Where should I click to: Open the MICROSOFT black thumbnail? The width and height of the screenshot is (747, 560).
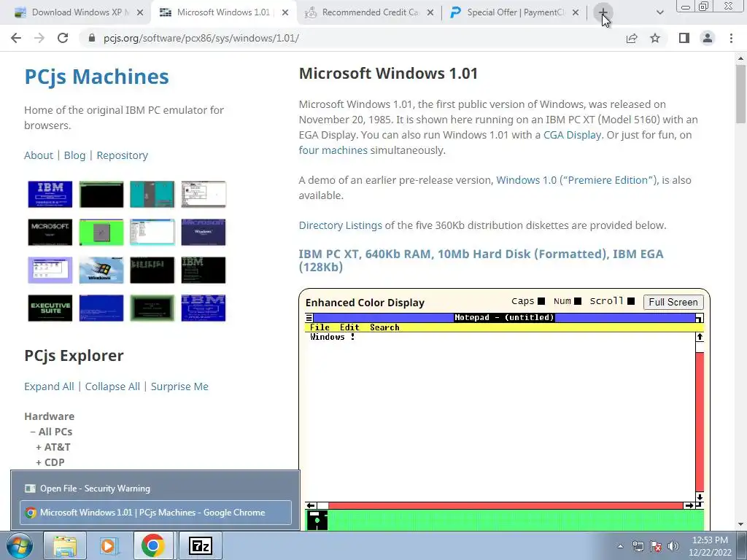pyautogui.click(x=50, y=232)
